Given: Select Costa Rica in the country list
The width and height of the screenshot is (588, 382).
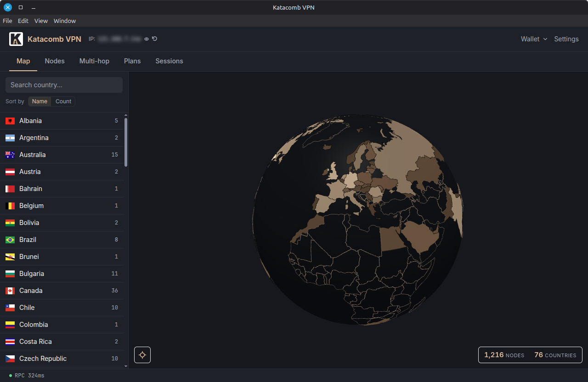Looking at the screenshot, I should pyautogui.click(x=62, y=342).
